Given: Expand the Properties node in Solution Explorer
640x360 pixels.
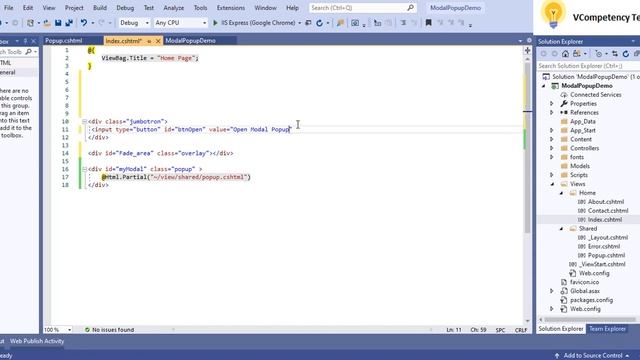Looking at the screenshot, I should click(551, 104).
